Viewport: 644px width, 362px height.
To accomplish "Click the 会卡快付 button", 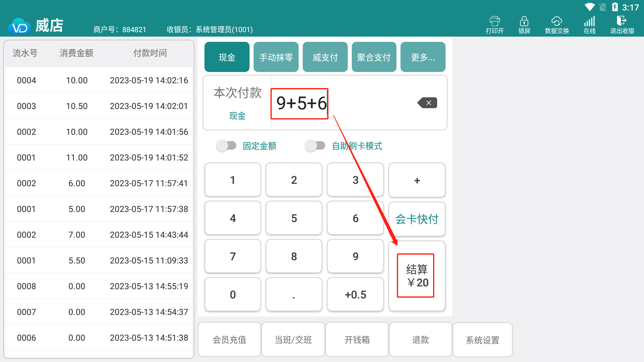I will (417, 219).
